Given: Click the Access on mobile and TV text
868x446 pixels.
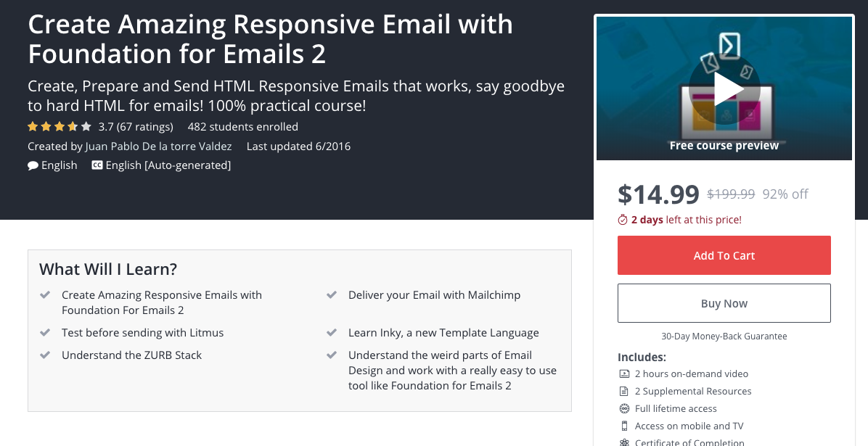Looking at the screenshot, I should 689,426.
